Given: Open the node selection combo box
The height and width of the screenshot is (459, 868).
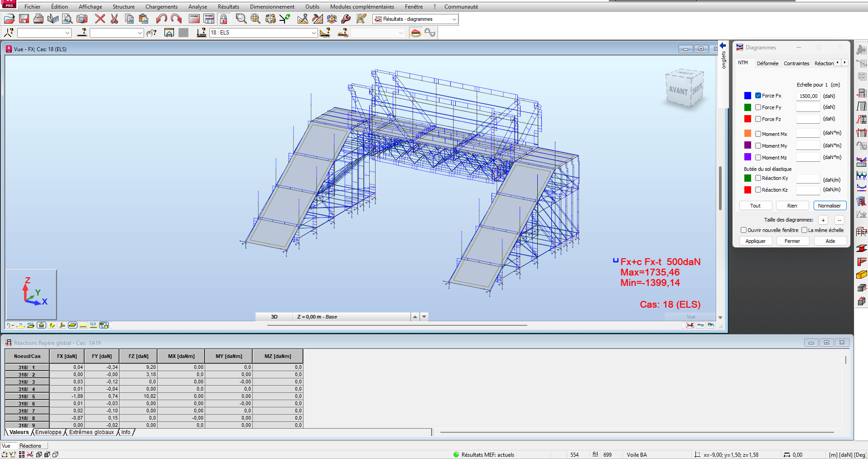Looking at the screenshot, I should (44, 33).
